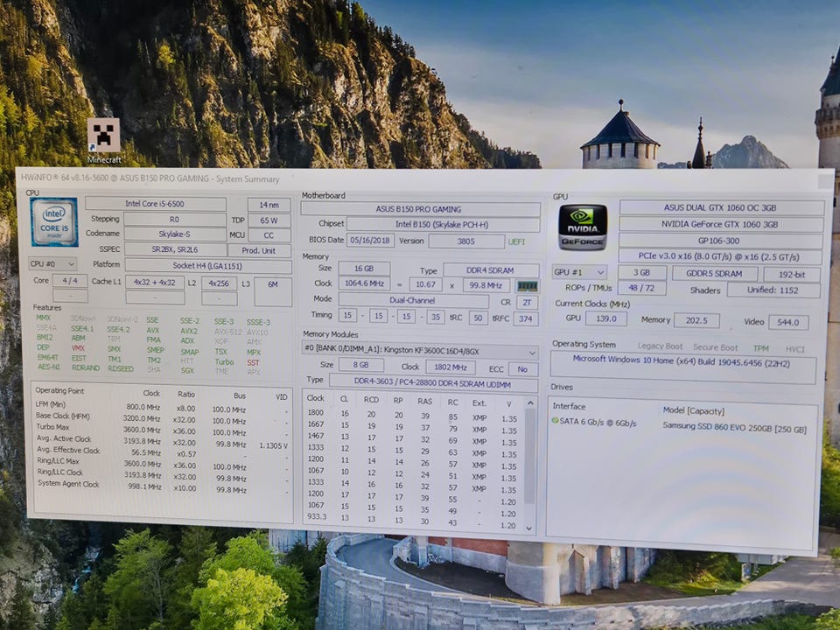Screen dimensions: 840x630
Task: Click the ASUS DUAL GTX 1060 OC 3GB field
Action: pos(721,207)
